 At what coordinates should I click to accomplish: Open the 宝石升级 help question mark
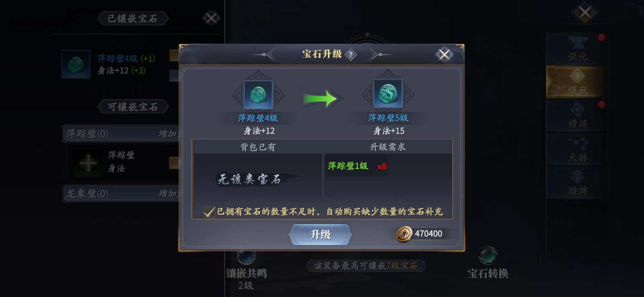pos(351,54)
